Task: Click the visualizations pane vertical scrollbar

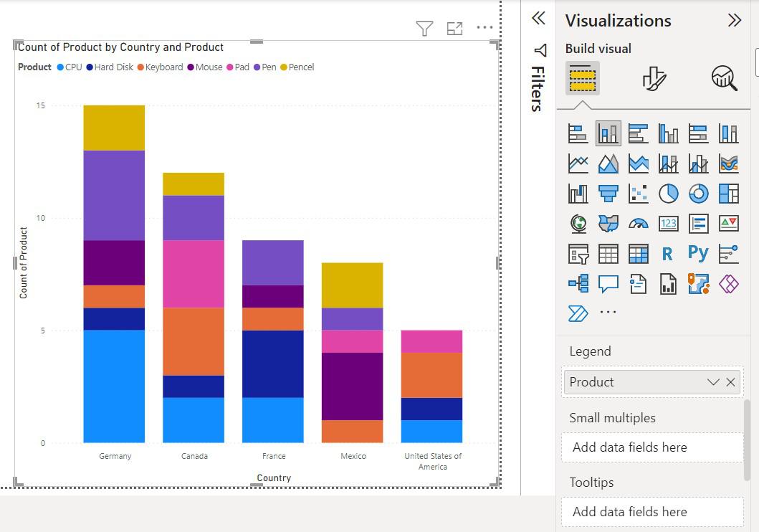Action: click(x=748, y=440)
